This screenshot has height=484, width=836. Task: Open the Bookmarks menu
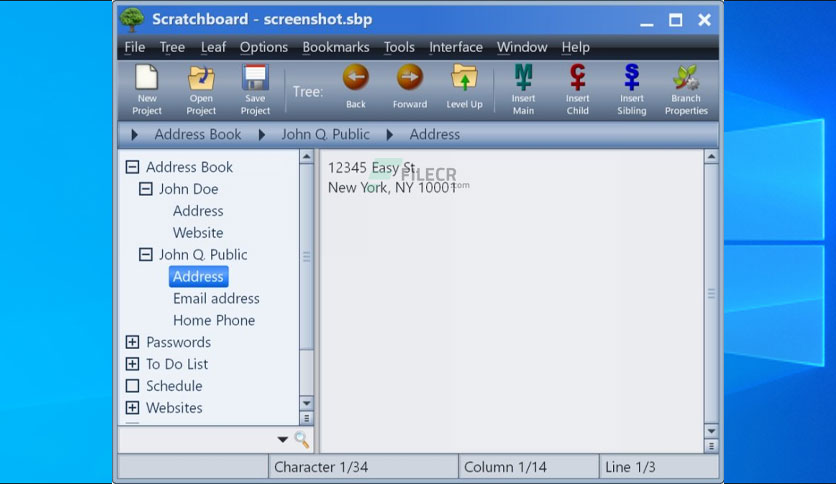click(336, 47)
